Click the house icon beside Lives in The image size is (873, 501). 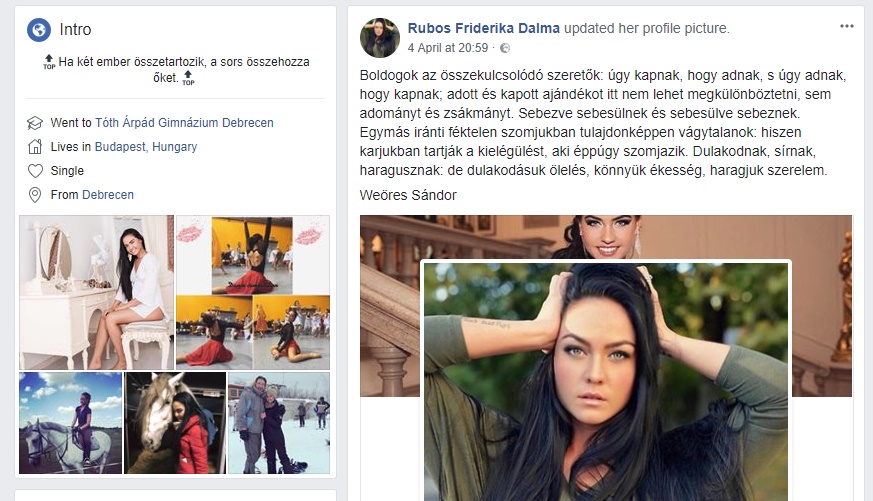(x=35, y=147)
